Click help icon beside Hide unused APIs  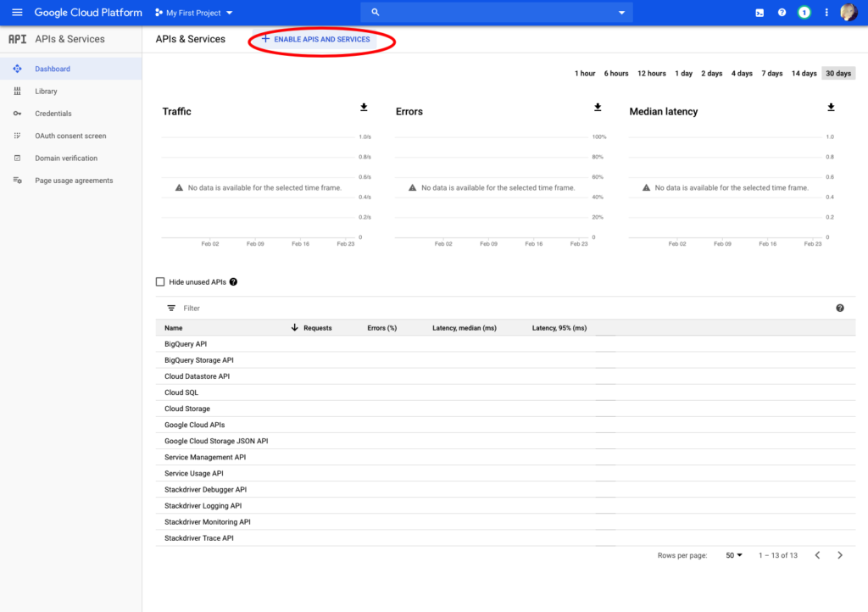point(234,281)
